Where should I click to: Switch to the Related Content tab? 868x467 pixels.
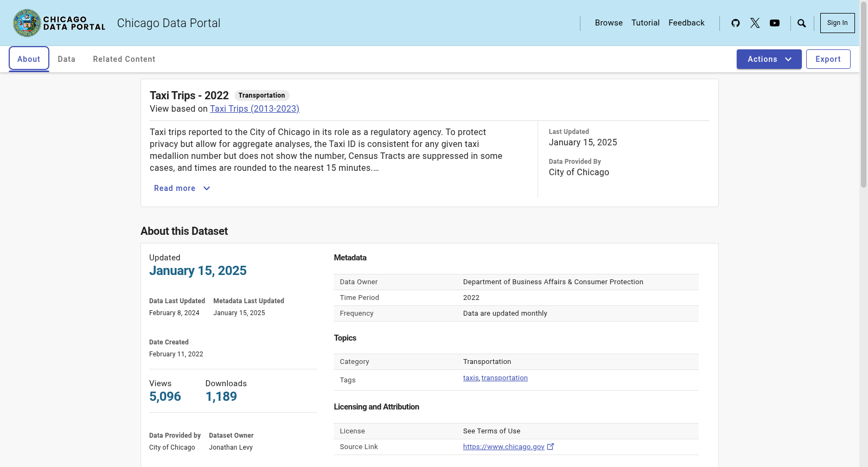click(x=124, y=59)
